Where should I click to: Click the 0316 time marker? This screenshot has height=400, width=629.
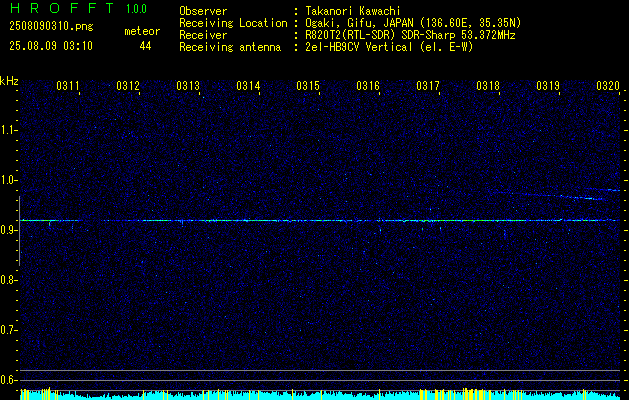tap(368, 85)
